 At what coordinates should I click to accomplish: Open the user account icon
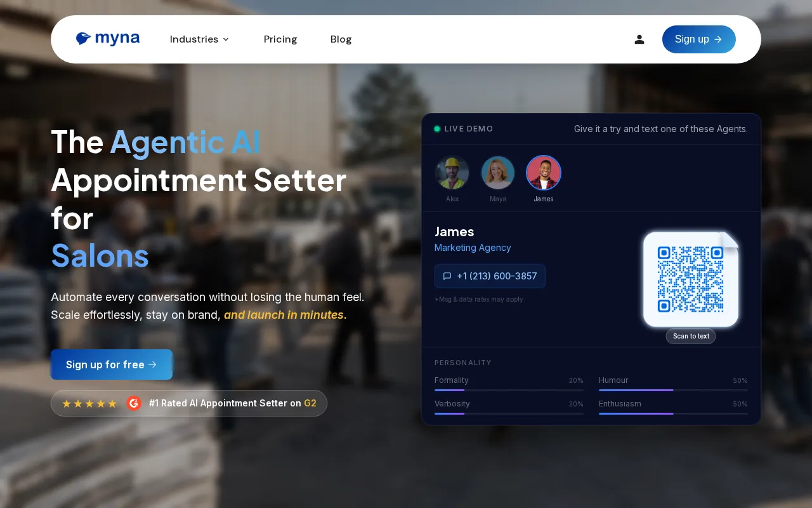[639, 39]
